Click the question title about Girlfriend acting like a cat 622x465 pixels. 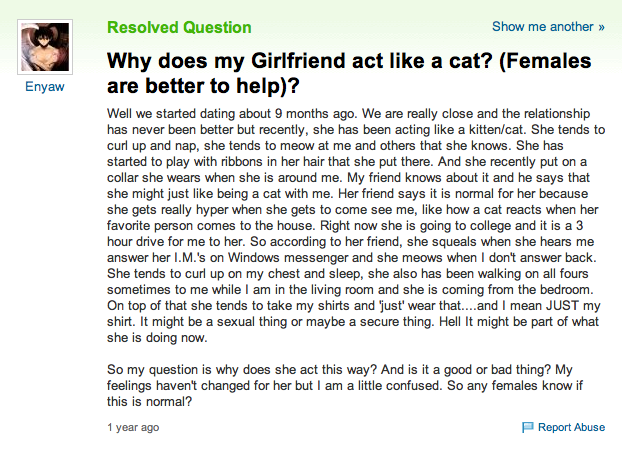(349, 73)
